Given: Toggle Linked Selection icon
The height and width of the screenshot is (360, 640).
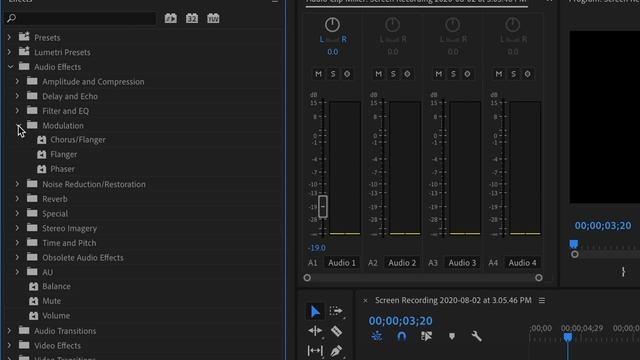Looking at the screenshot, I should (x=426, y=336).
